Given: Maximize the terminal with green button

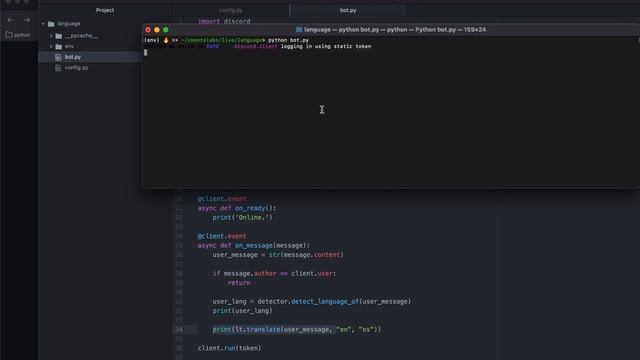Looking at the screenshot, I should coord(166,30).
